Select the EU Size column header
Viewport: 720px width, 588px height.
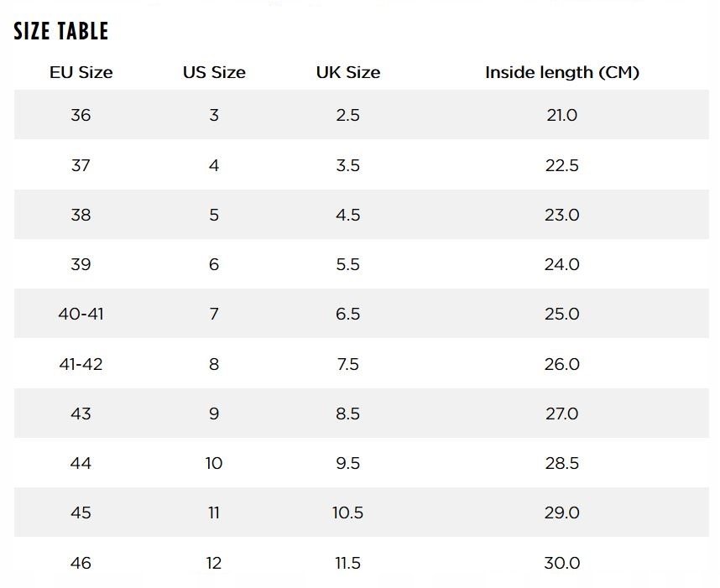pos(81,72)
